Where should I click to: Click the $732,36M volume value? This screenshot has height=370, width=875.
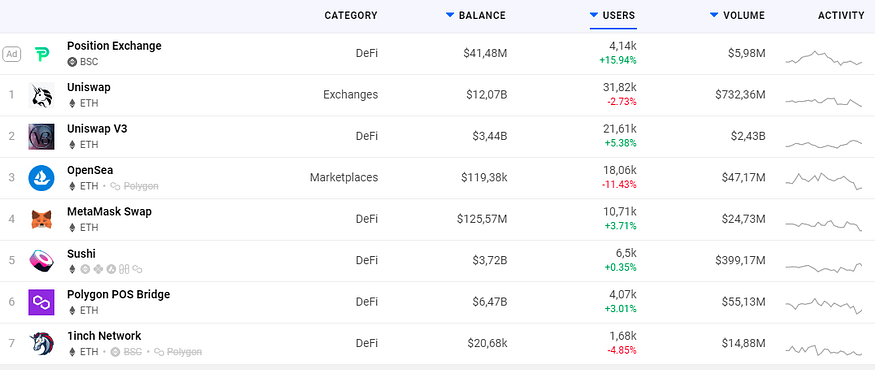click(741, 94)
